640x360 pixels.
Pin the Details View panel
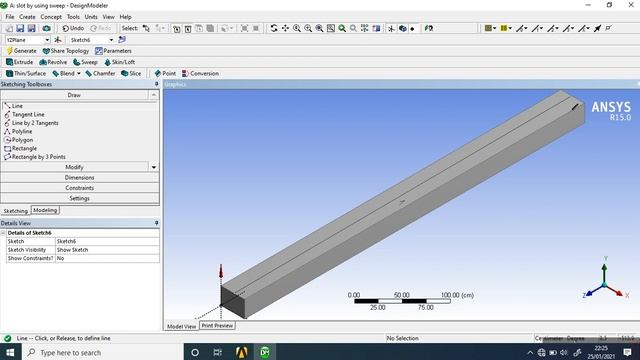pos(156,223)
